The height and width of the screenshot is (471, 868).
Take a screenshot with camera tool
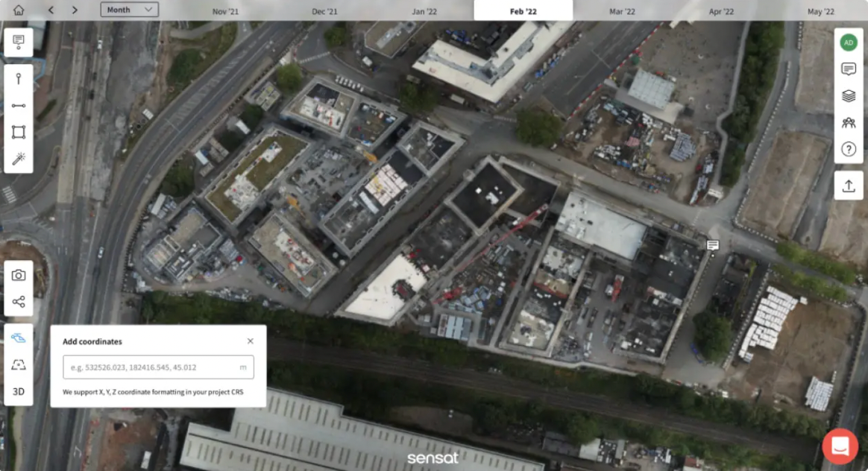18,275
